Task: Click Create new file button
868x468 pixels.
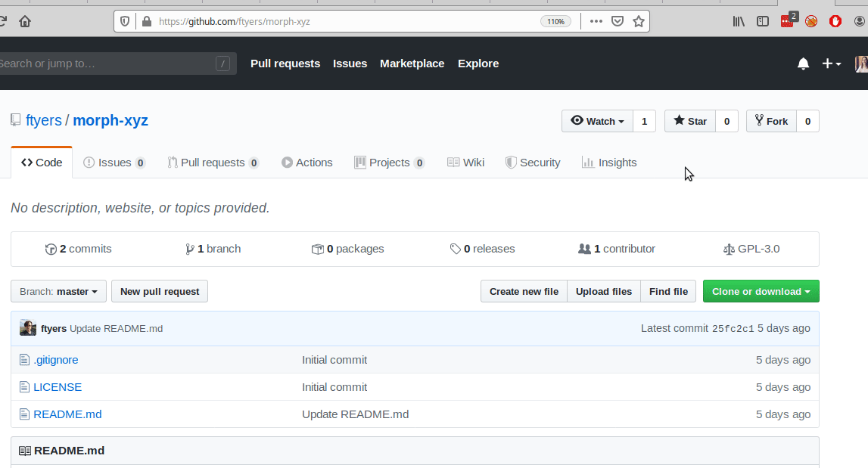Action: 524,292
